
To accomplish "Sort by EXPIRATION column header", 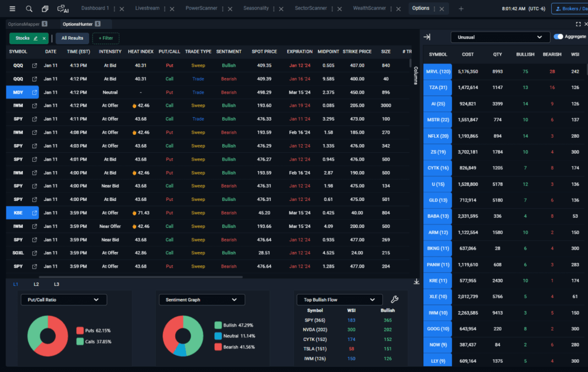I will coord(299,52).
